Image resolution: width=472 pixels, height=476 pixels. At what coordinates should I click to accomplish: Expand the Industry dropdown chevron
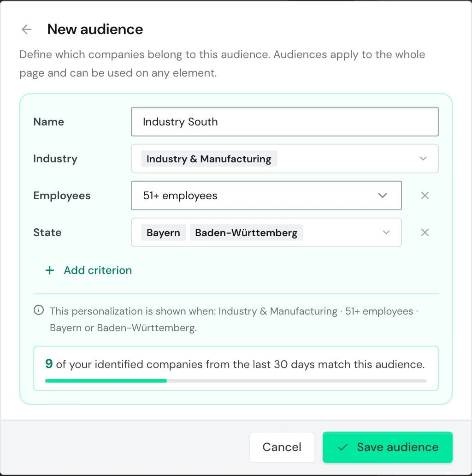pos(423,159)
